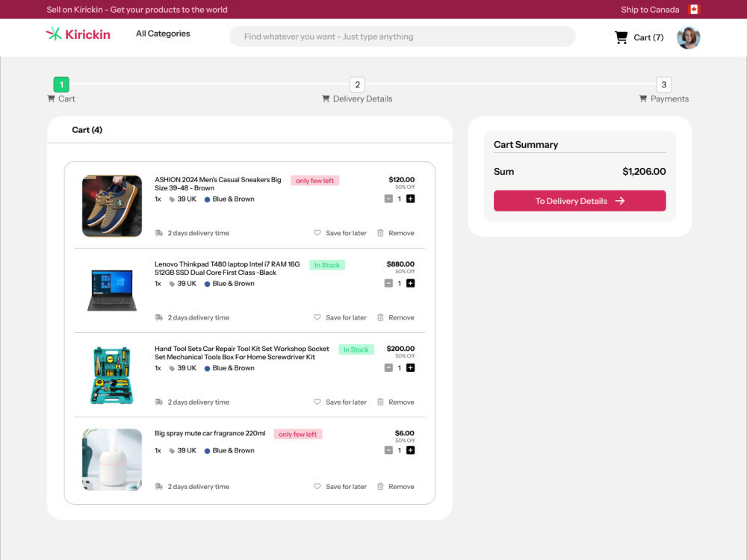This screenshot has width=747, height=560.
Task: Click trash icon for ASHION sneakers
Action: pyautogui.click(x=380, y=233)
